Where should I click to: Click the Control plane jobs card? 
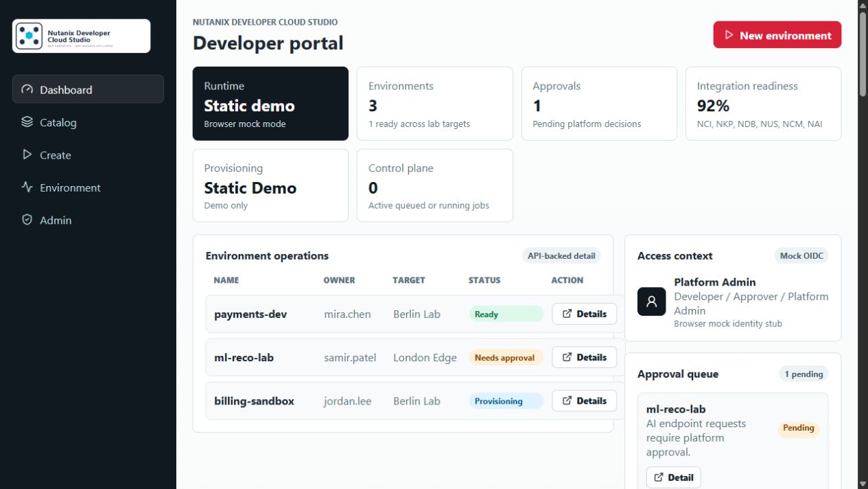pyautogui.click(x=434, y=185)
